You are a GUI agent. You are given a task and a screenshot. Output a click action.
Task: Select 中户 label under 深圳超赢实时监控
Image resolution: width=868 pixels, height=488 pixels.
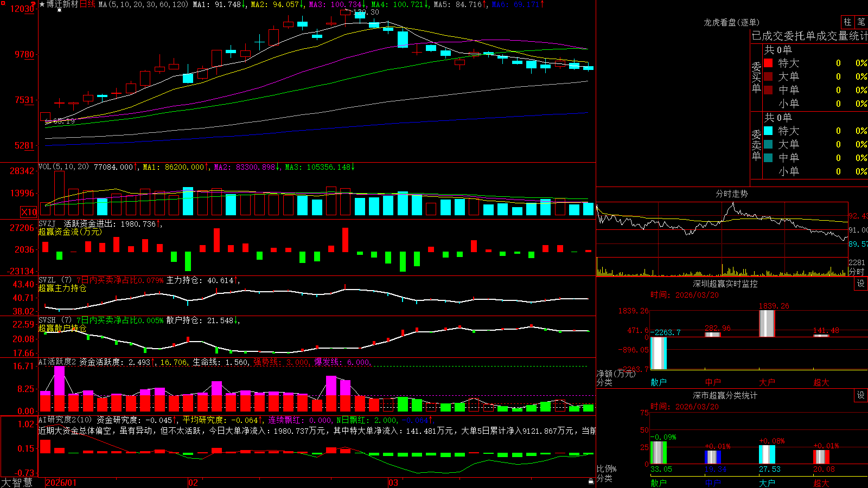[x=713, y=382]
